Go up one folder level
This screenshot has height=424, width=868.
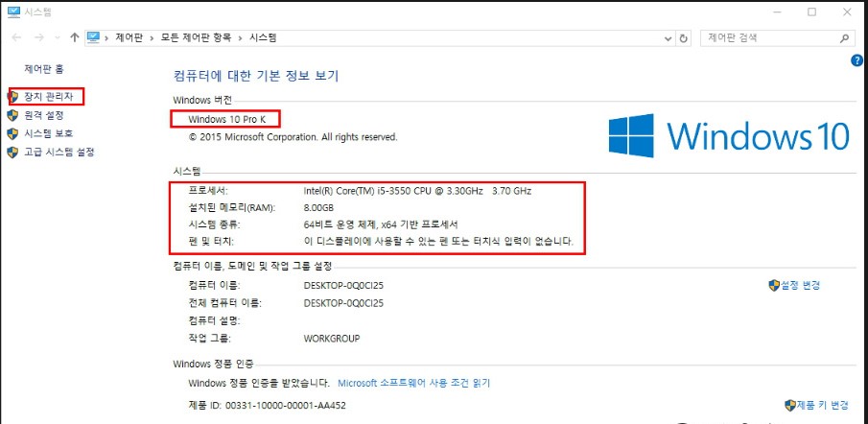click(x=75, y=37)
